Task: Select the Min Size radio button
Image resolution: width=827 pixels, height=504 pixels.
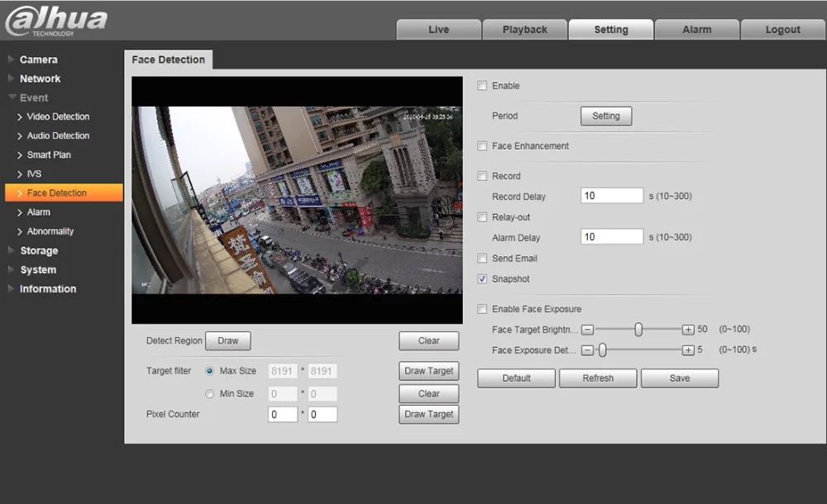Action: 209,394
